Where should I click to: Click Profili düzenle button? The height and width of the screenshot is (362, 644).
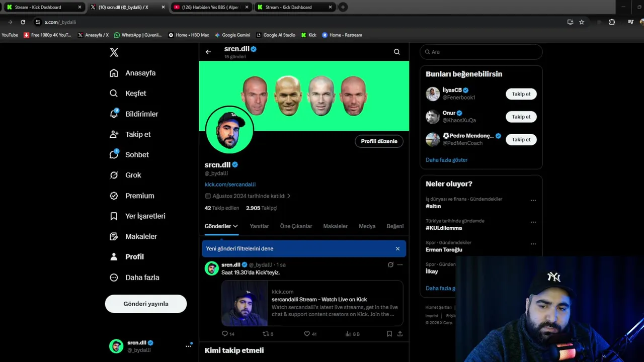(x=379, y=141)
